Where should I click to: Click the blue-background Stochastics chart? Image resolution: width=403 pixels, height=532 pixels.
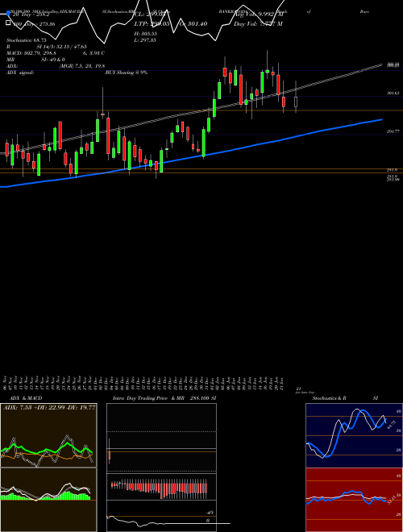coord(354,435)
